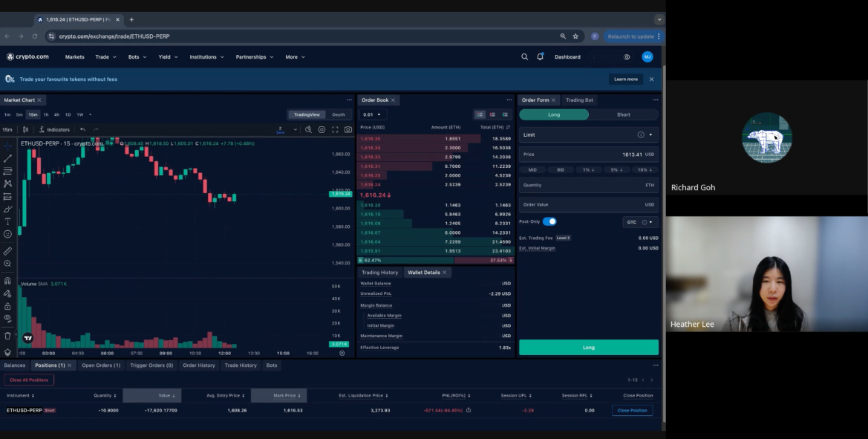Switch to Open Orders (1) tab
868x439 pixels.
point(101,365)
